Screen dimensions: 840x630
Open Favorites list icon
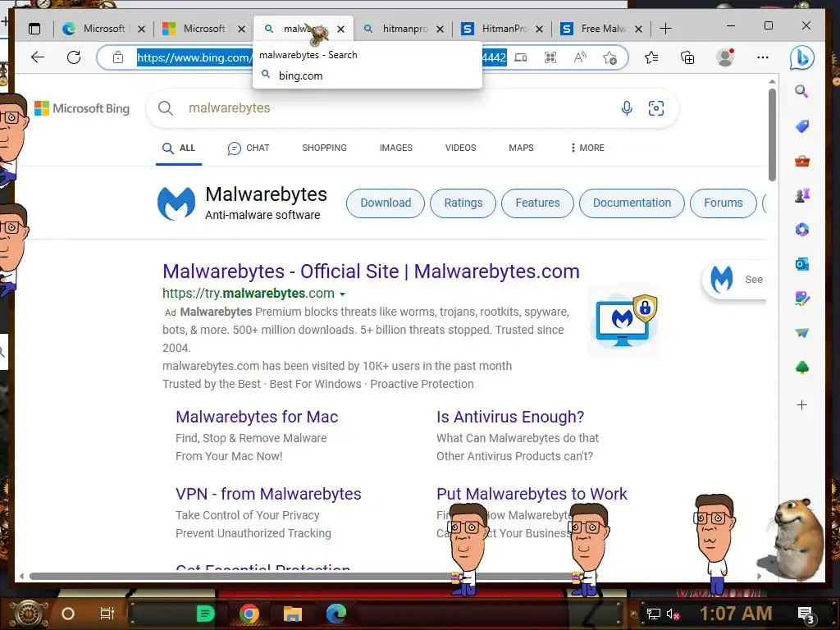point(651,57)
